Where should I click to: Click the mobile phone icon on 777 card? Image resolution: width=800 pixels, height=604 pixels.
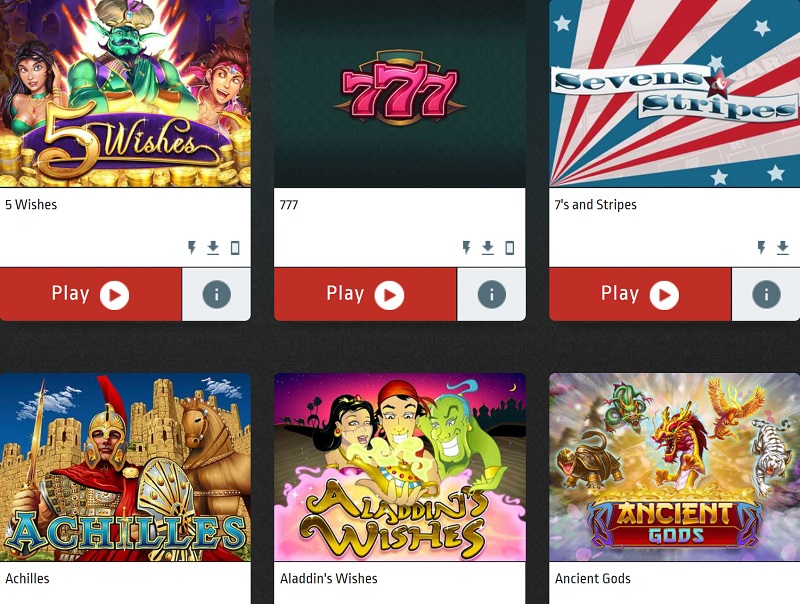click(x=509, y=248)
